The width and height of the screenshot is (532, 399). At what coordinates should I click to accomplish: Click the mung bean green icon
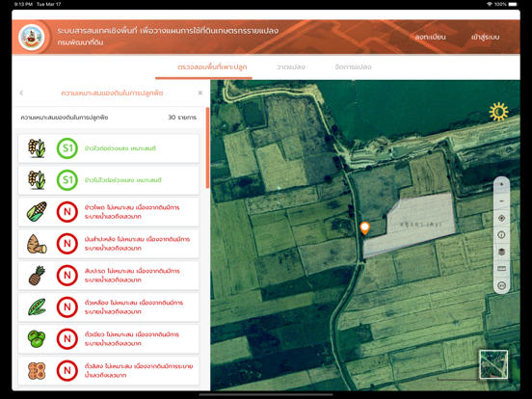click(x=37, y=338)
